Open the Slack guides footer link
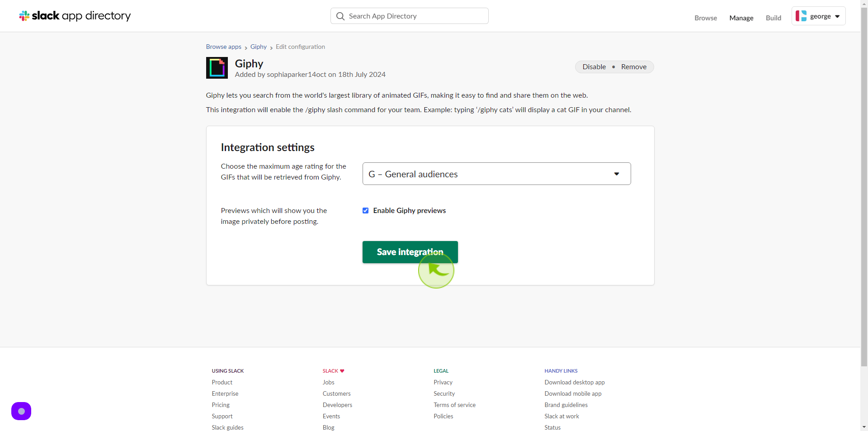This screenshot has width=868, height=431. coord(227,427)
